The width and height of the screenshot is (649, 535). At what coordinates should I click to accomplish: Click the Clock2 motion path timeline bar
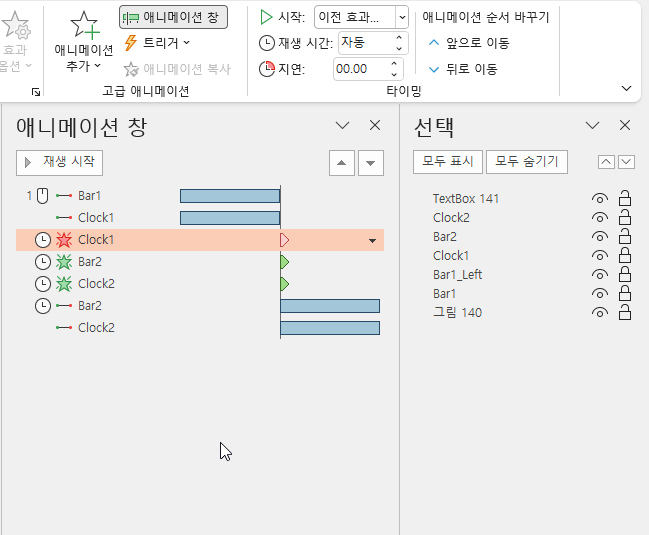(330, 328)
